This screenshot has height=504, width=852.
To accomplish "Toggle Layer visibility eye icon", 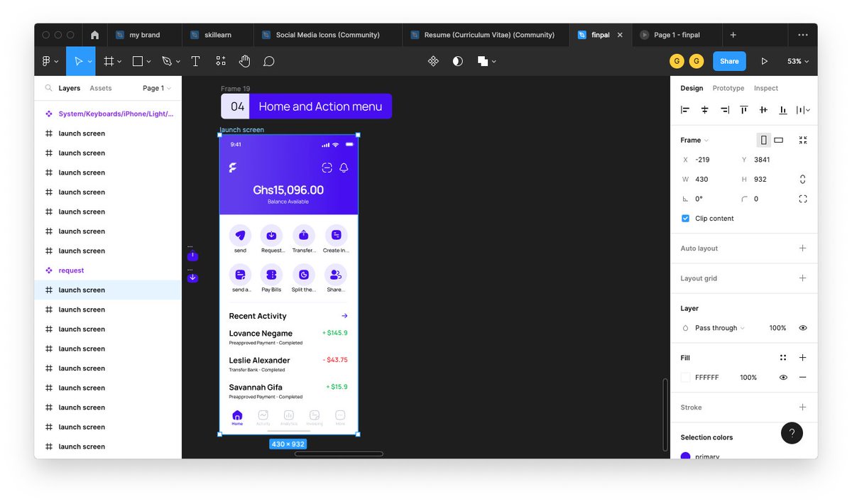I will 803,328.
